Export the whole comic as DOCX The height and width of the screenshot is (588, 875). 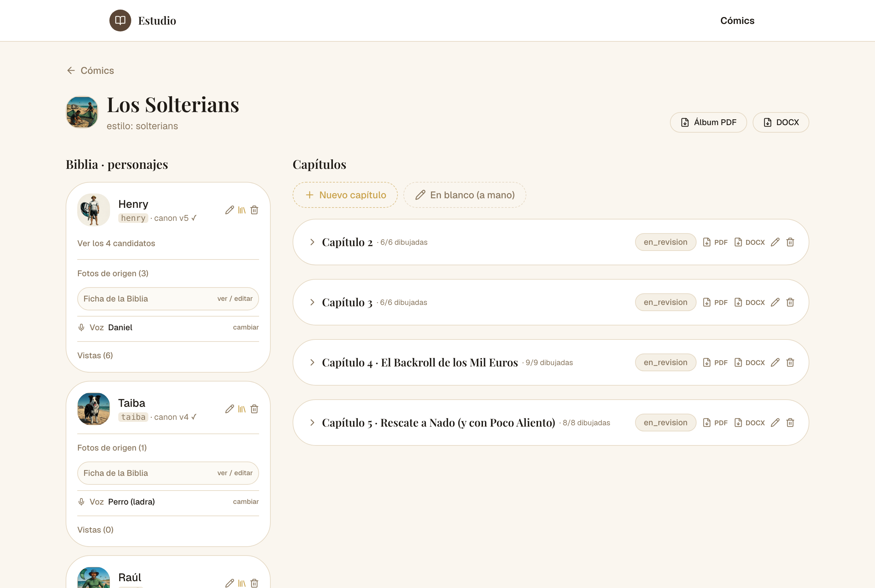781,122
